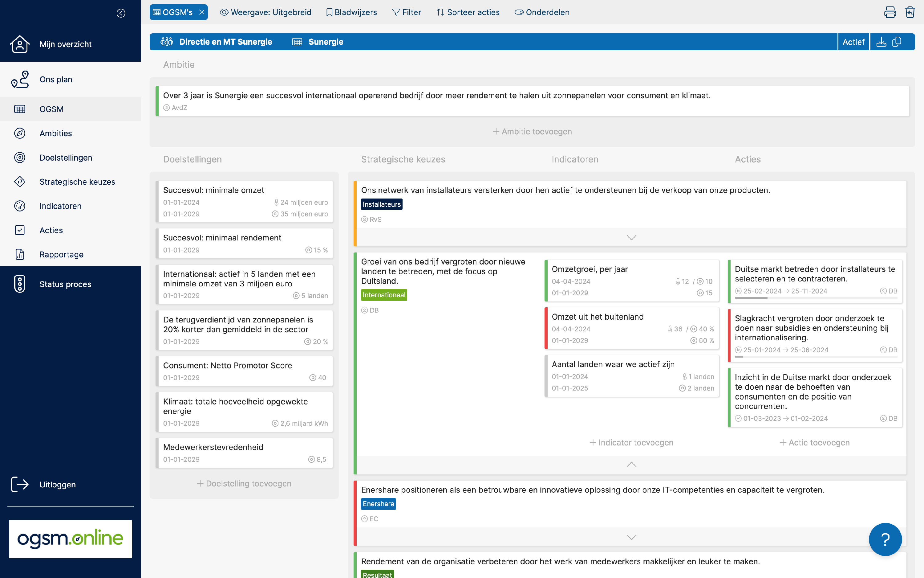Image resolution: width=924 pixels, height=578 pixels.
Task: Expand the Enershare strategy card chevron
Action: pos(631,537)
